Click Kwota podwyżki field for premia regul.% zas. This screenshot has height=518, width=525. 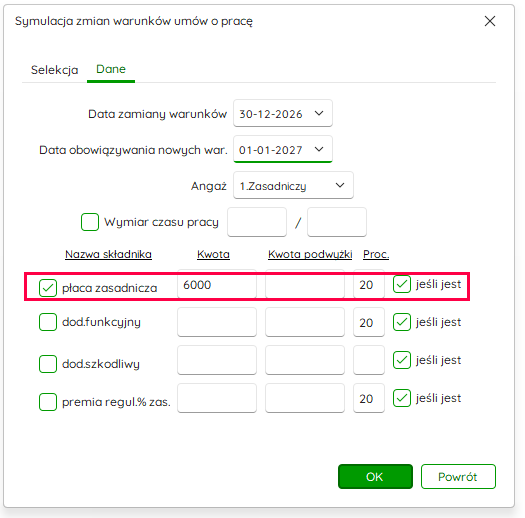click(305, 398)
